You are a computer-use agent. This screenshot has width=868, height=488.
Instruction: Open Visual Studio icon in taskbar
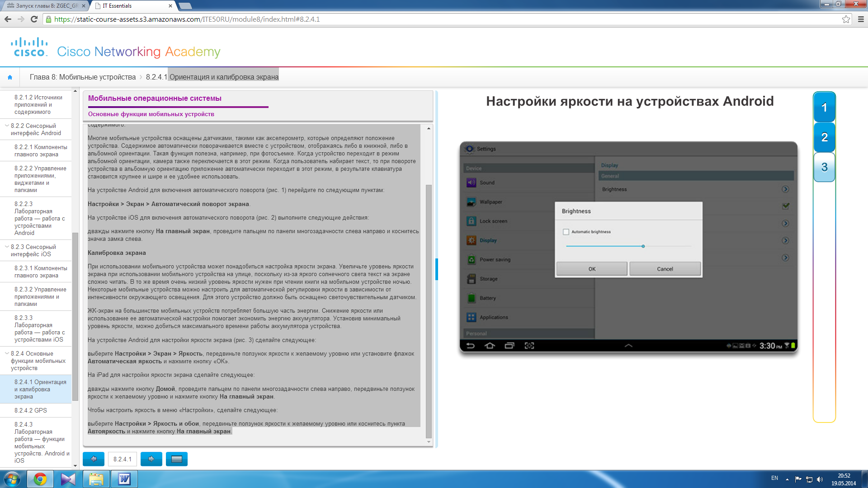(68, 479)
